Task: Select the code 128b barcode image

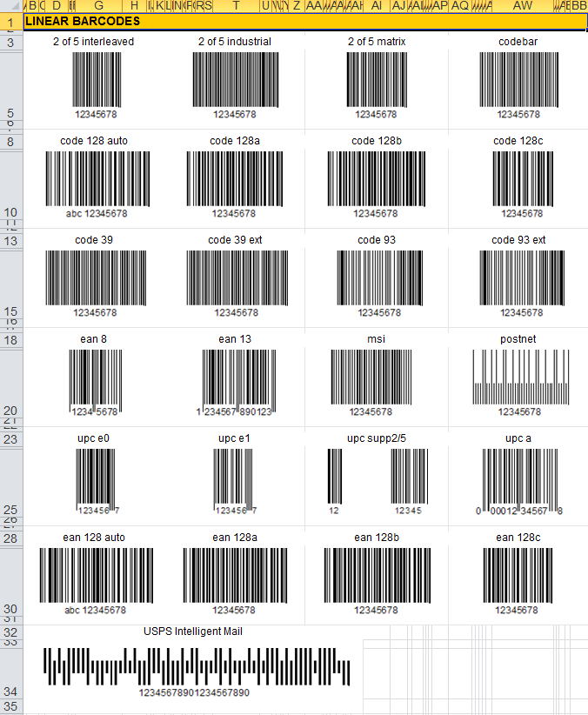Action: click(x=377, y=179)
